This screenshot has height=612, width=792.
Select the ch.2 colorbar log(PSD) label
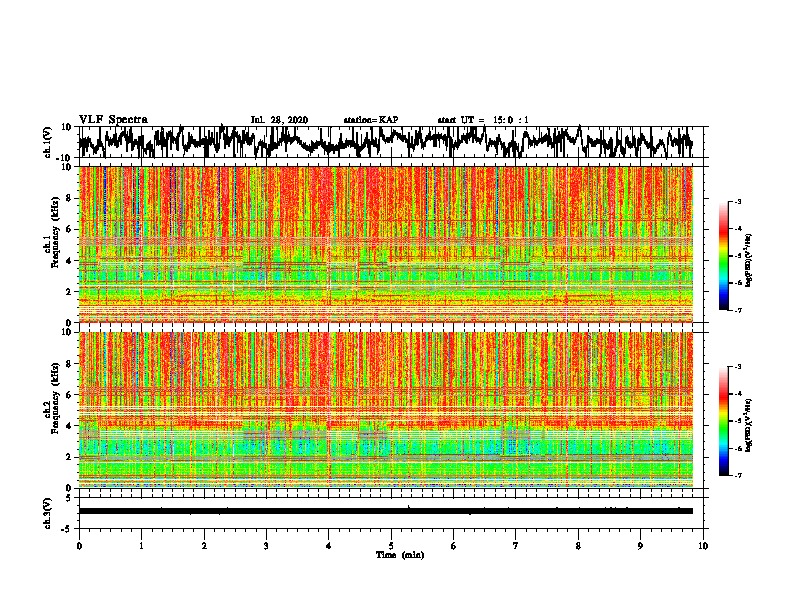(x=749, y=426)
